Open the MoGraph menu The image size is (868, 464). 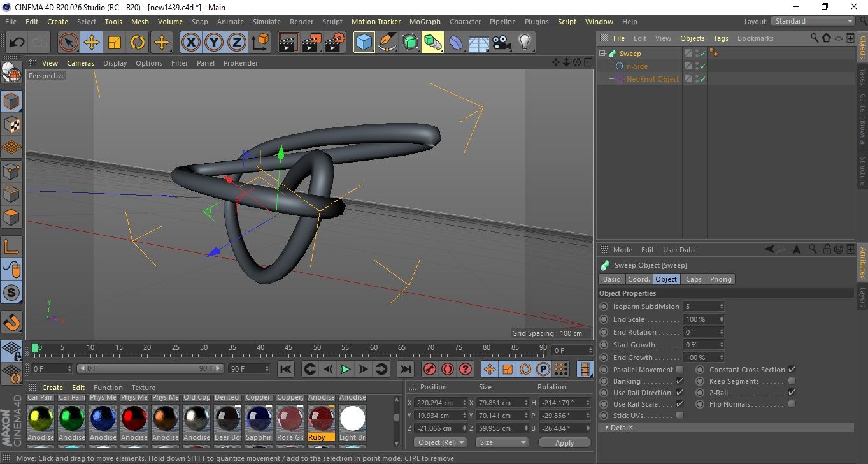pyautogui.click(x=425, y=22)
